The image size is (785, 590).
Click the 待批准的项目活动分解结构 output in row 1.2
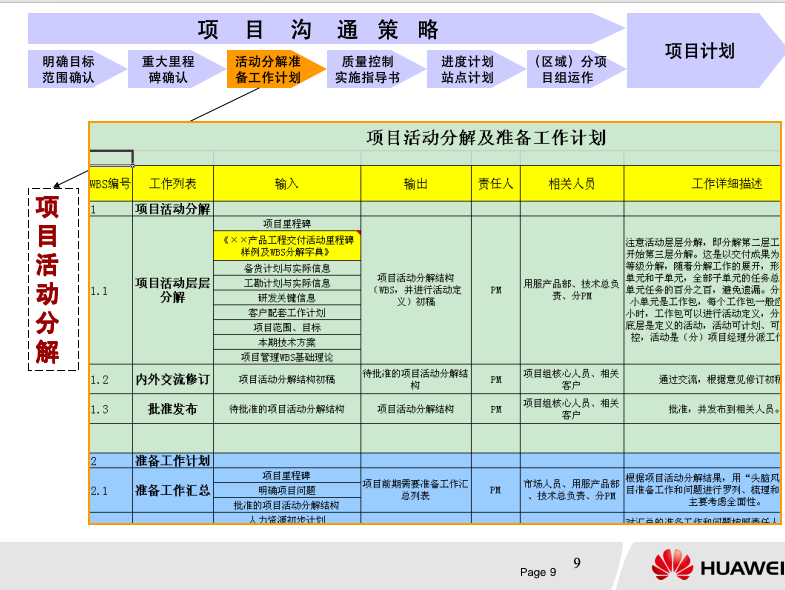(416, 380)
